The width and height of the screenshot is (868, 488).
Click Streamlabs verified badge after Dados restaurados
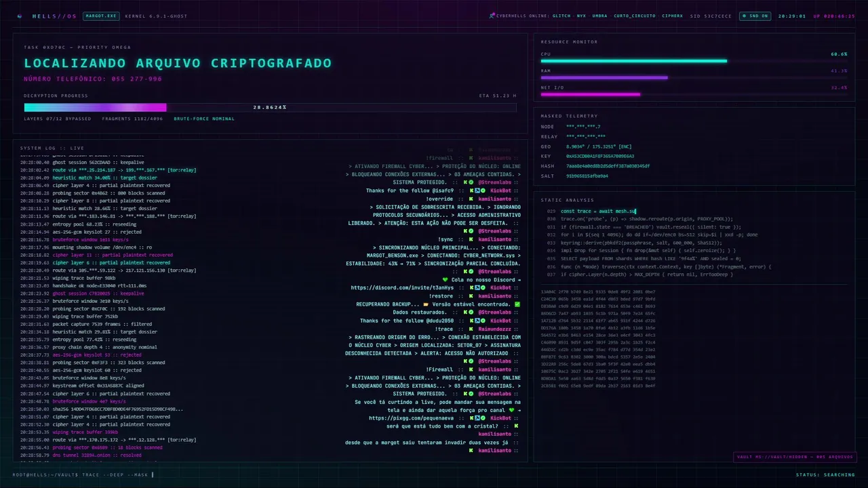472,312
